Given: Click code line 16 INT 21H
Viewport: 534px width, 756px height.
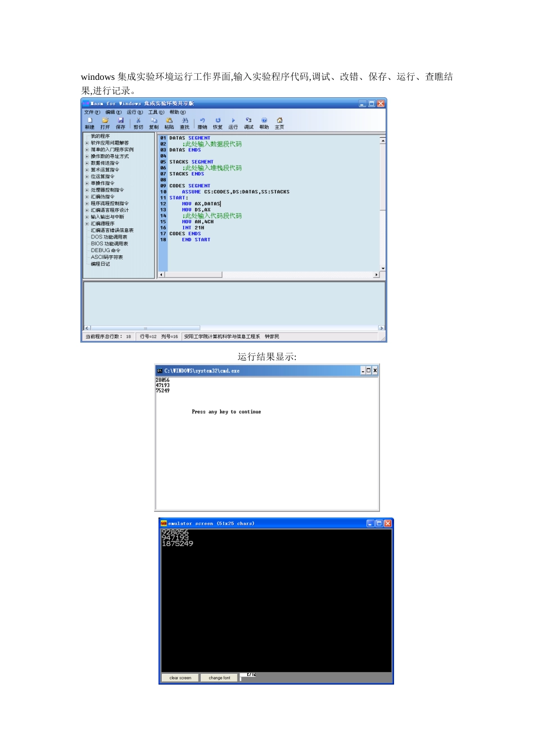Looking at the screenshot, I should [x=193, y=228].
